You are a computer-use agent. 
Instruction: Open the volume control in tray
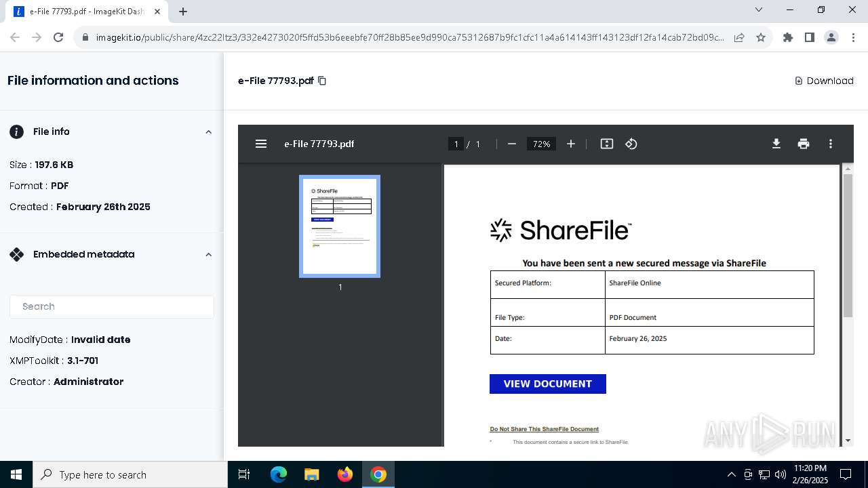[x=781, y=474]
